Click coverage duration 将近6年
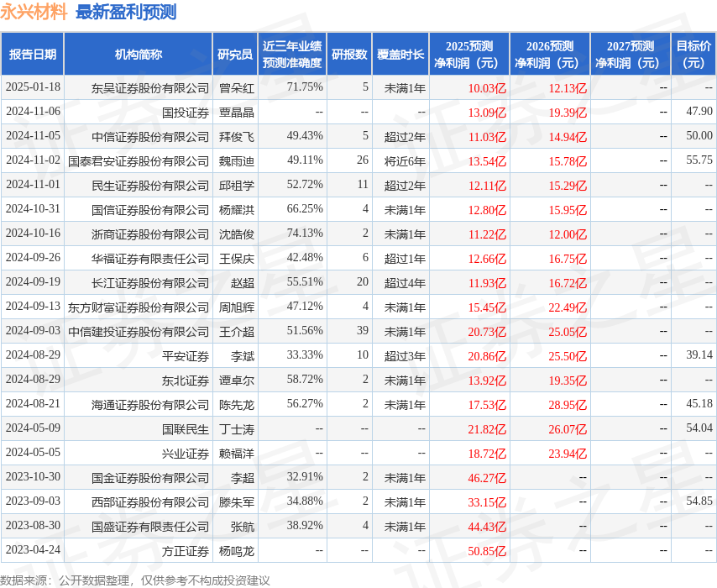 tap(405, 160)
